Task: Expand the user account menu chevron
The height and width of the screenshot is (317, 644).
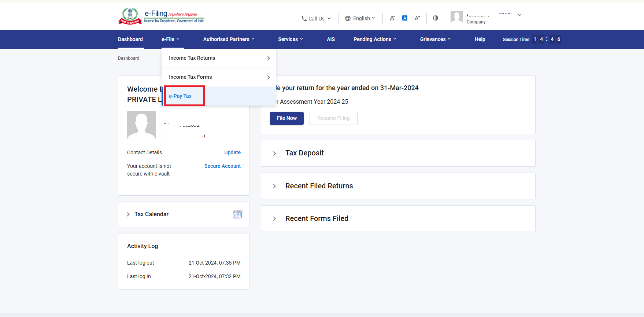Action: coord(519,15)
